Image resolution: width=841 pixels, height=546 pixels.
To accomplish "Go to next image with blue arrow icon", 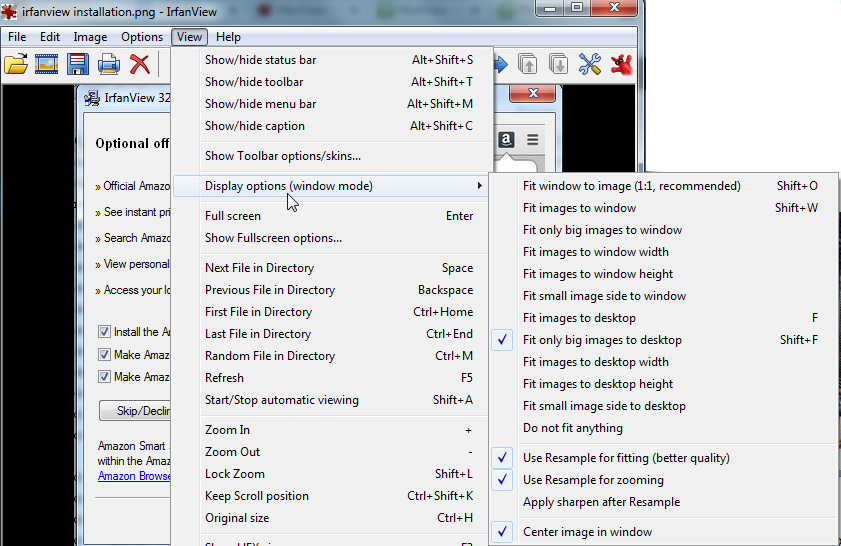I will pyautogui.click(x=500, y=64).
